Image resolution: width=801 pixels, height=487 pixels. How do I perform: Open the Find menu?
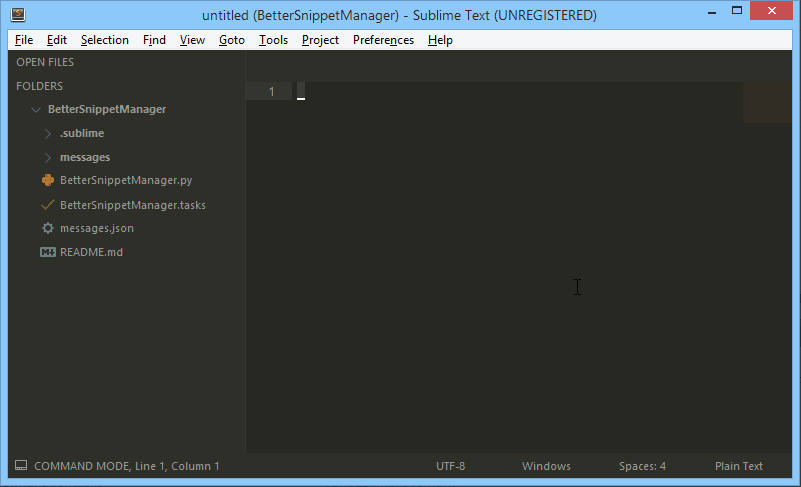[154, 40]
